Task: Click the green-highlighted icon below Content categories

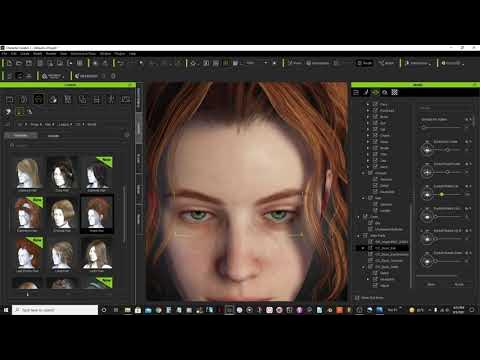Action: (x=20, y=112)
